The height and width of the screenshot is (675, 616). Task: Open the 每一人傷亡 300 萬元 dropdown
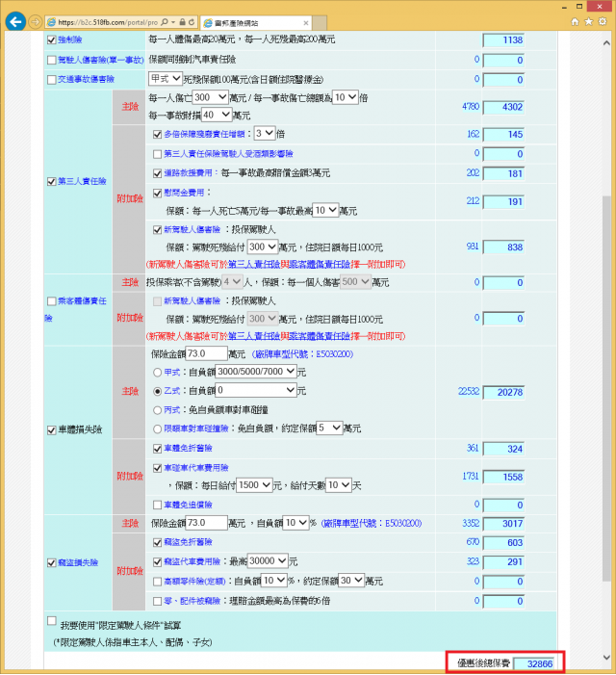[211, 97]
